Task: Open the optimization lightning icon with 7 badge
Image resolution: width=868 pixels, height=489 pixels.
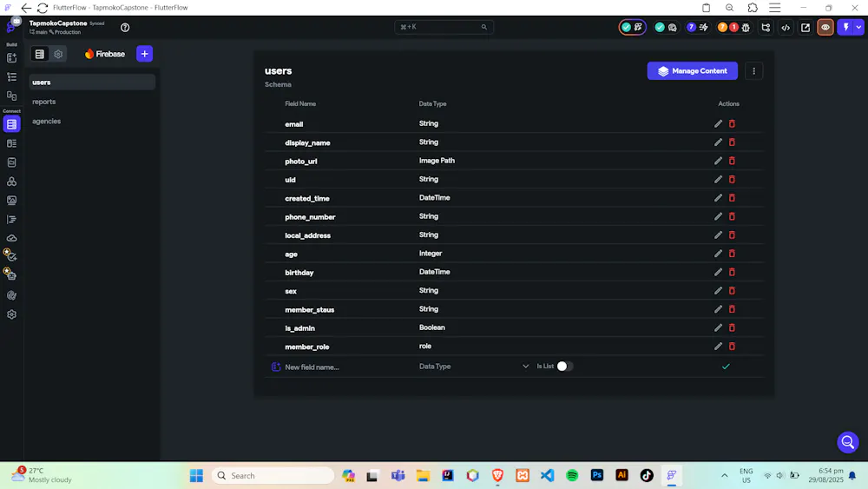Action: coord(704,27)
